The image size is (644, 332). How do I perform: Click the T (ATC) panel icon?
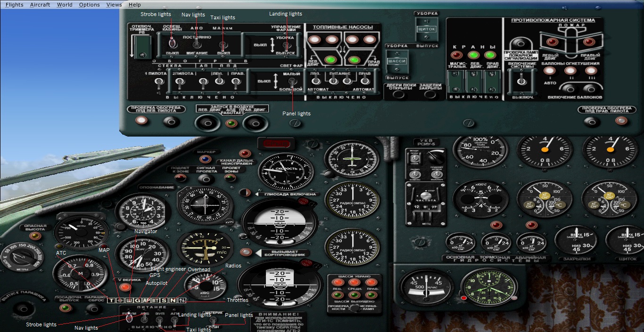(x=111, y=300)
